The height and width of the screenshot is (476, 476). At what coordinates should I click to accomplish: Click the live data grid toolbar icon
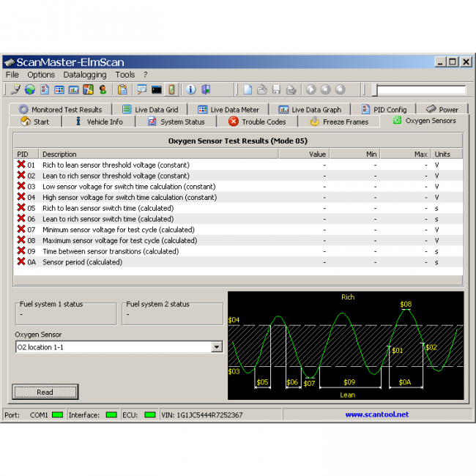[59, 90]
